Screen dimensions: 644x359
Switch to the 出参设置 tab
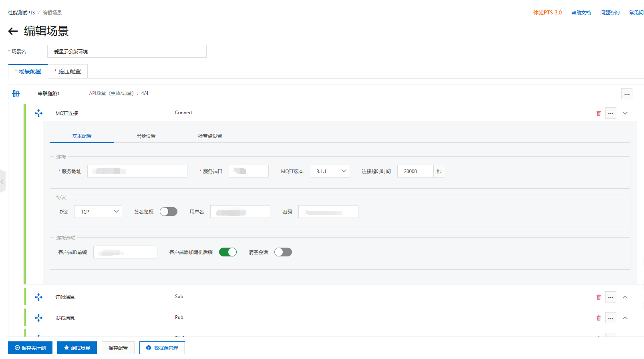(x=146, y=136)
